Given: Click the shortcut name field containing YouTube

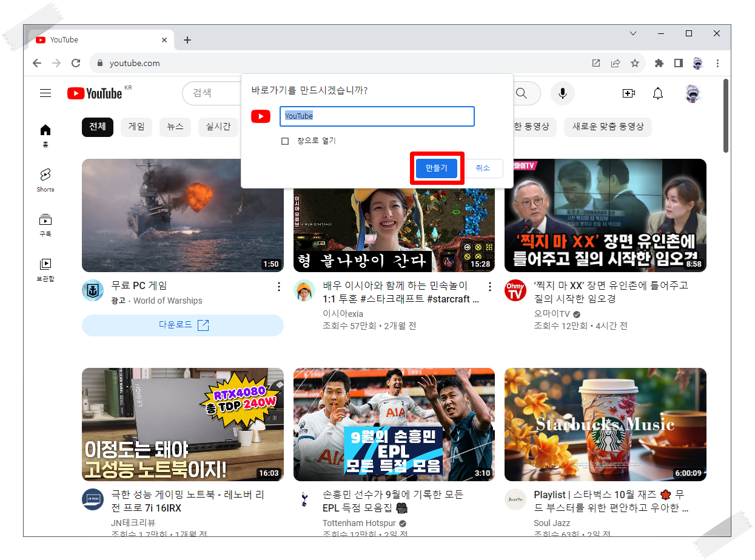Looking at the screenshot, I should [377, 116].
